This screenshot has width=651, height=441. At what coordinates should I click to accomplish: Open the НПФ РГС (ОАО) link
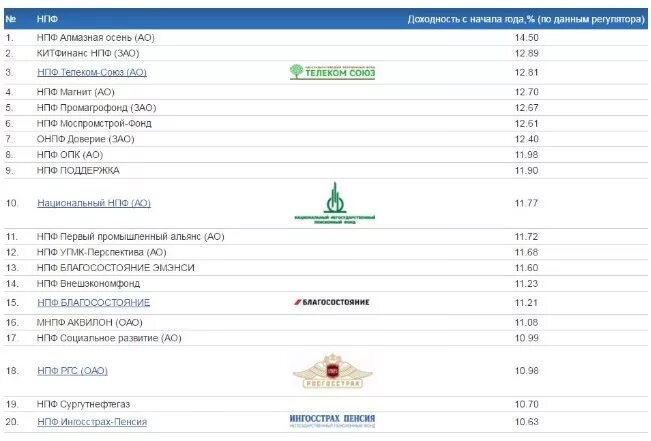click(x=72, y=371)
